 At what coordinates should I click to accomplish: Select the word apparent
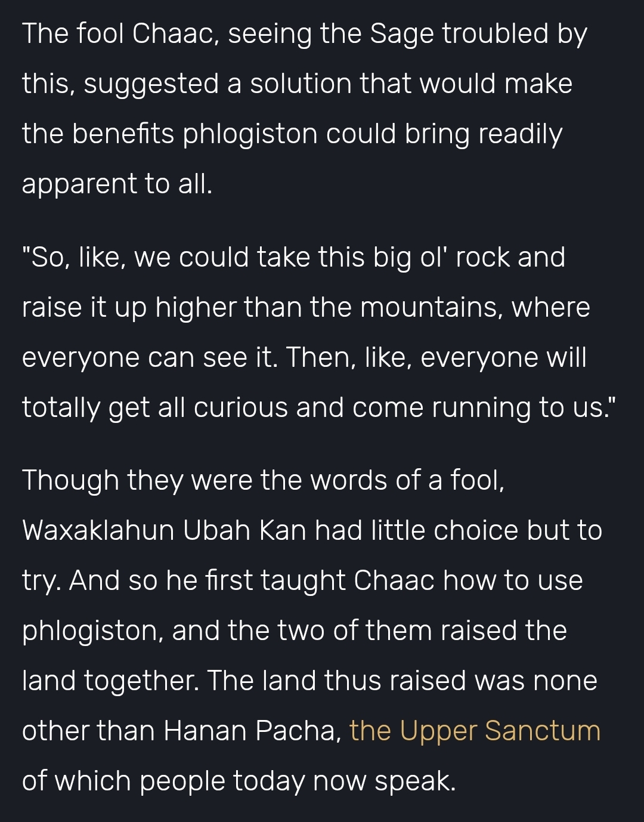point(79,184)
